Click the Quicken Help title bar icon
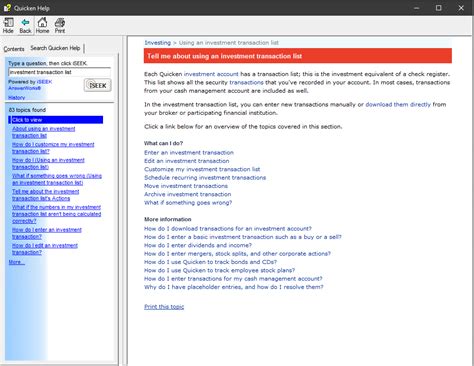The width and height of the screenshot is (474, 366). pos(7,8)
